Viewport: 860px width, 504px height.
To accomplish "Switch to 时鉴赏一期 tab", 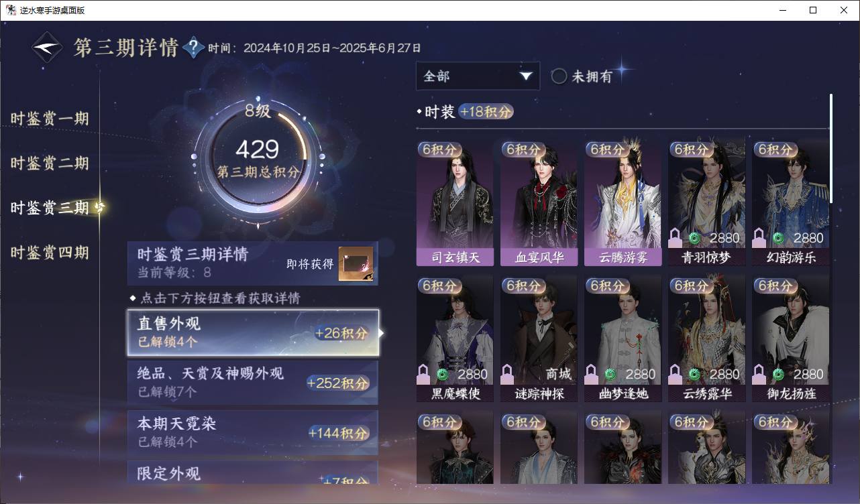I will pyautogui.click(x=50, y=119).
